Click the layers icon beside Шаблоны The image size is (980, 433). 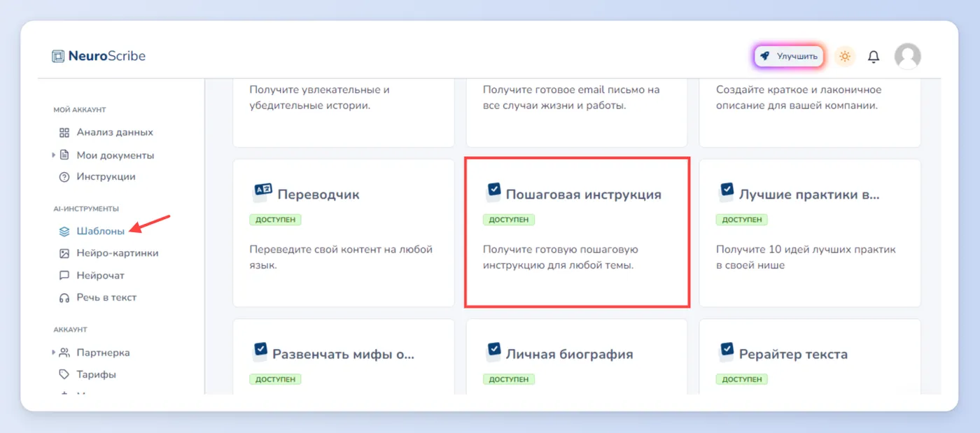[64, 231]
